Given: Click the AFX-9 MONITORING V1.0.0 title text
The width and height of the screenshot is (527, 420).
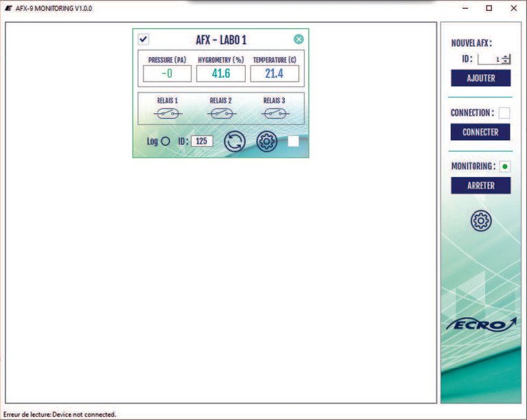Looking at the screenshot, I should [x=54, y=8].
